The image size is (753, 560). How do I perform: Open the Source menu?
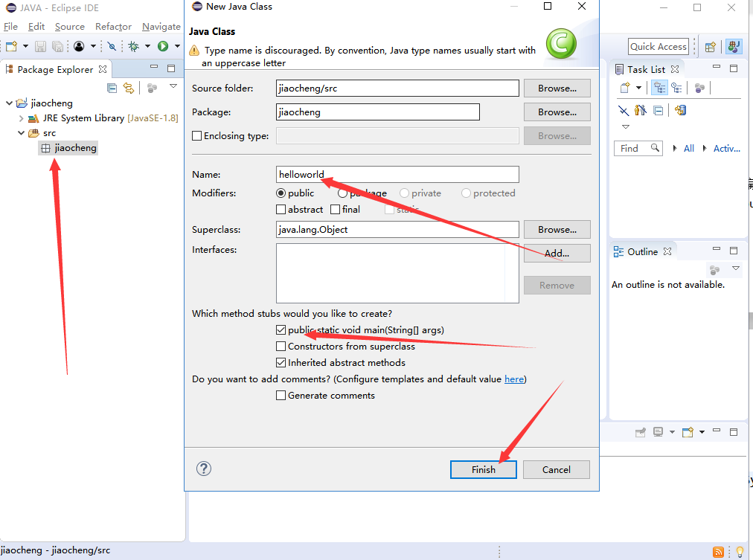tap(70, 26)
